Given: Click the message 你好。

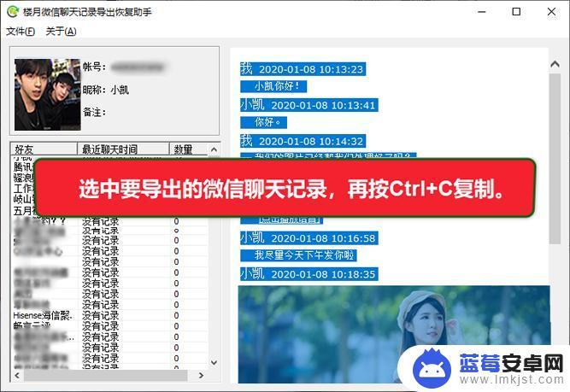Looking at the screenshot, I should coord(263,122).
